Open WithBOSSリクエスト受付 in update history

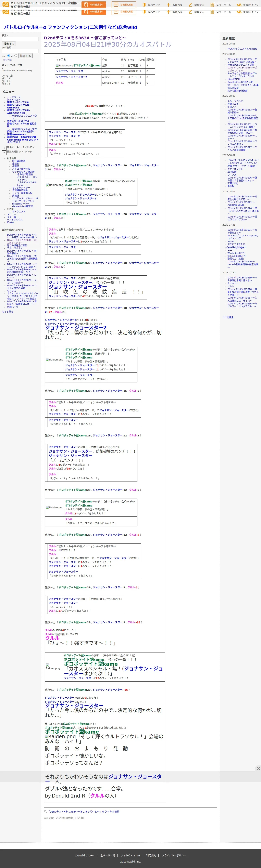point(241,65)
